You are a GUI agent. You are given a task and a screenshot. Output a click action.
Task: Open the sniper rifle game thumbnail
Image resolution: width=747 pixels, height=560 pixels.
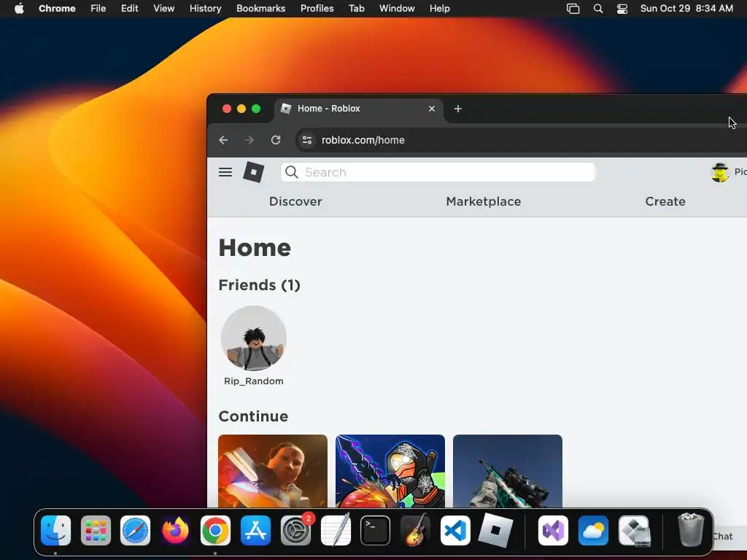coord(508,471)
